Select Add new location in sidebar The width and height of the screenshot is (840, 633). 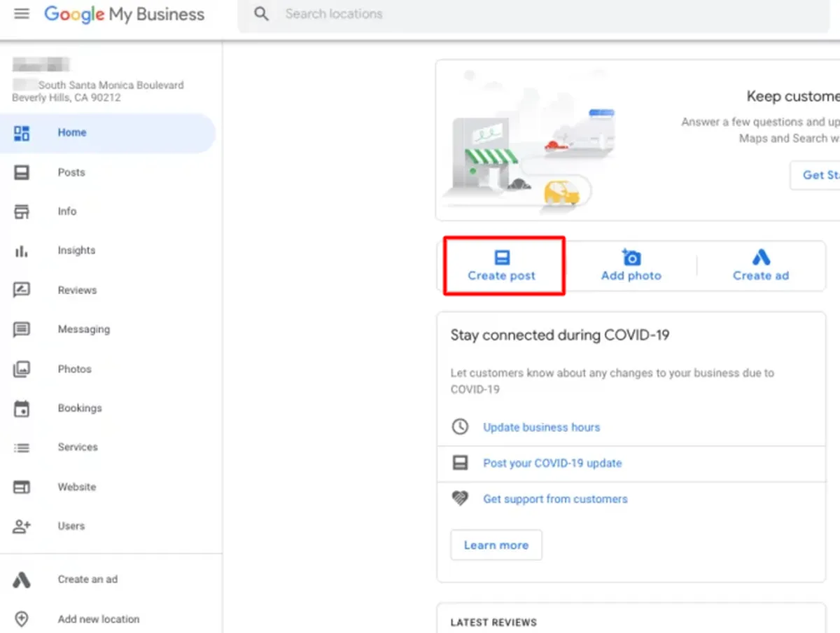(x=99, y=619)
